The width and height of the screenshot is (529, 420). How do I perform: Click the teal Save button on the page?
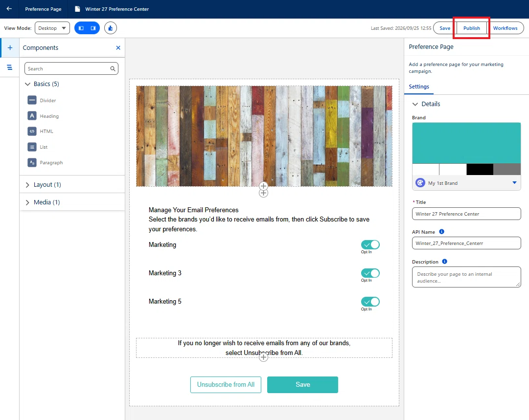point(302,385)
